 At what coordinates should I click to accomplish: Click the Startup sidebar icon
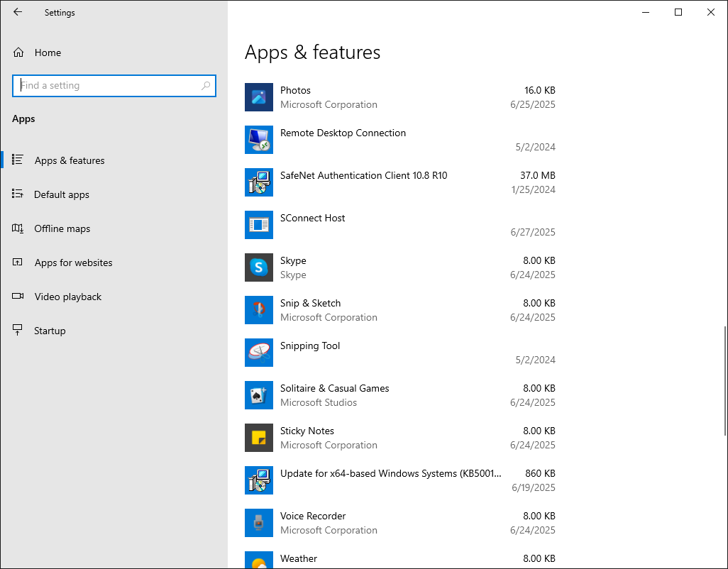click(18, 330)
